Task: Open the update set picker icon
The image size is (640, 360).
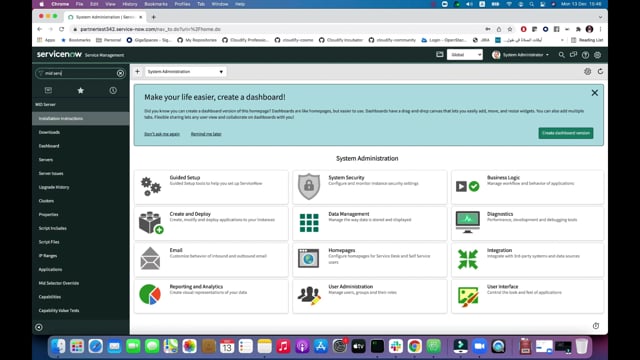Action: pyautogui.click(x=440, y=54)
